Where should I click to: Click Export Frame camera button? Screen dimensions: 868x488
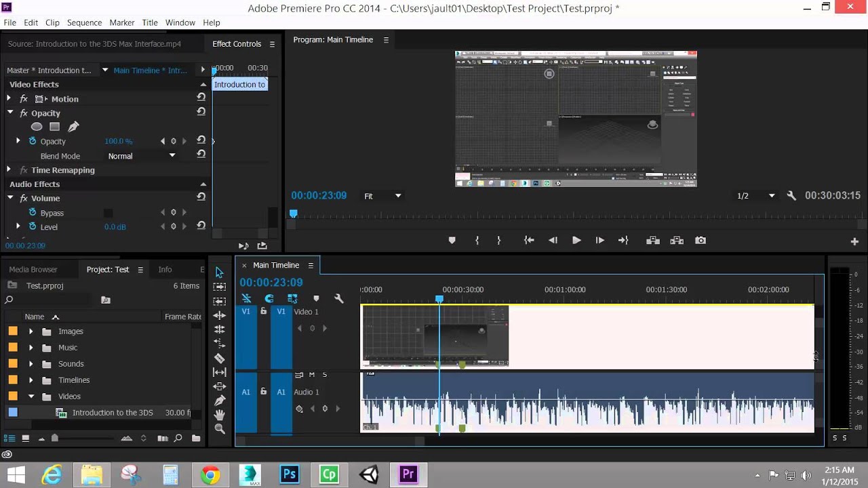(x=701, y=241)
